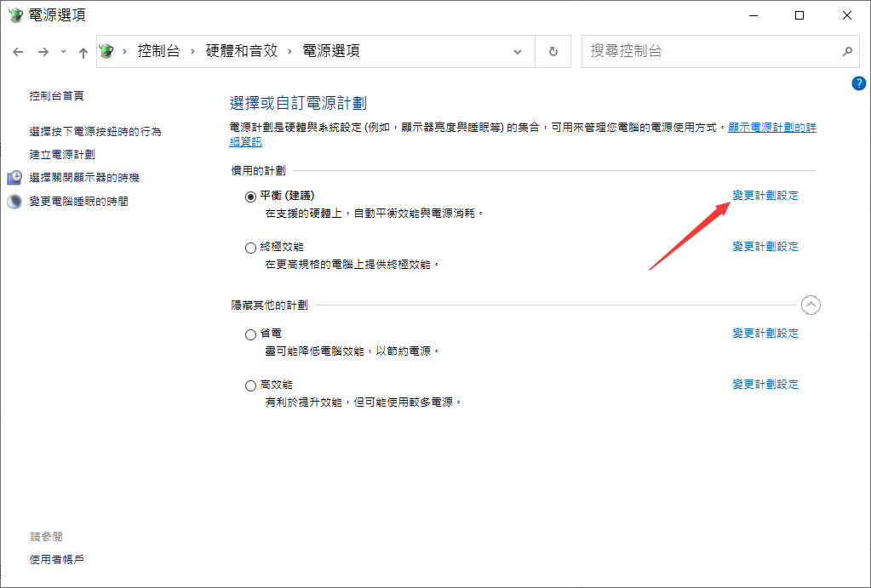Click the Up one level arrow

point(83,52)
